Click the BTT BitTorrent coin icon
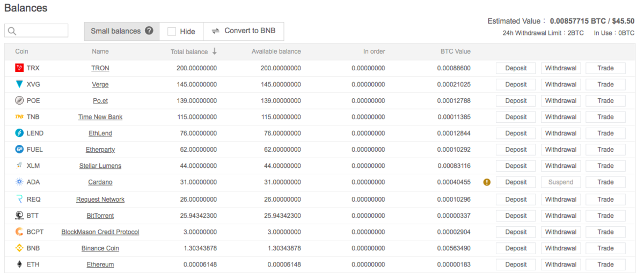The height and width of the screenshot is (273, 644). (x=19, y=216)
